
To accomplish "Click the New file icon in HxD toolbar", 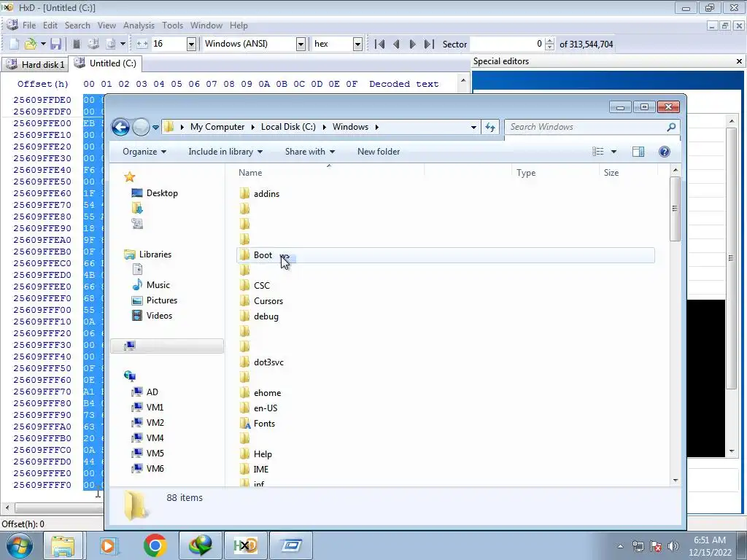I will click(15, 44).
